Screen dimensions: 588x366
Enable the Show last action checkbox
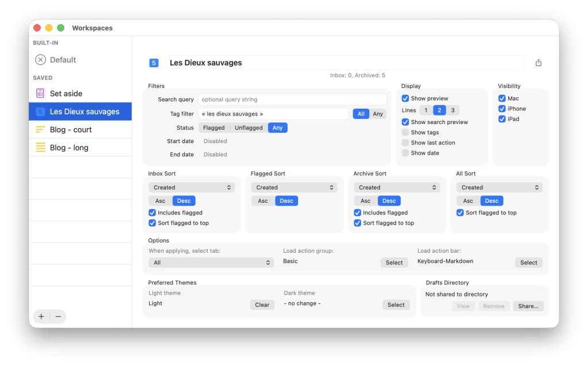tap(405, 142)
